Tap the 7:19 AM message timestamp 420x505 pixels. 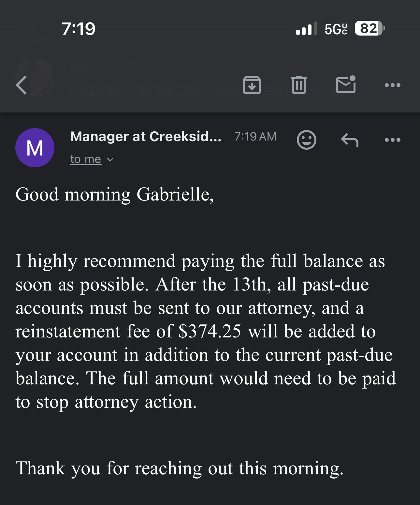point(255,137)
